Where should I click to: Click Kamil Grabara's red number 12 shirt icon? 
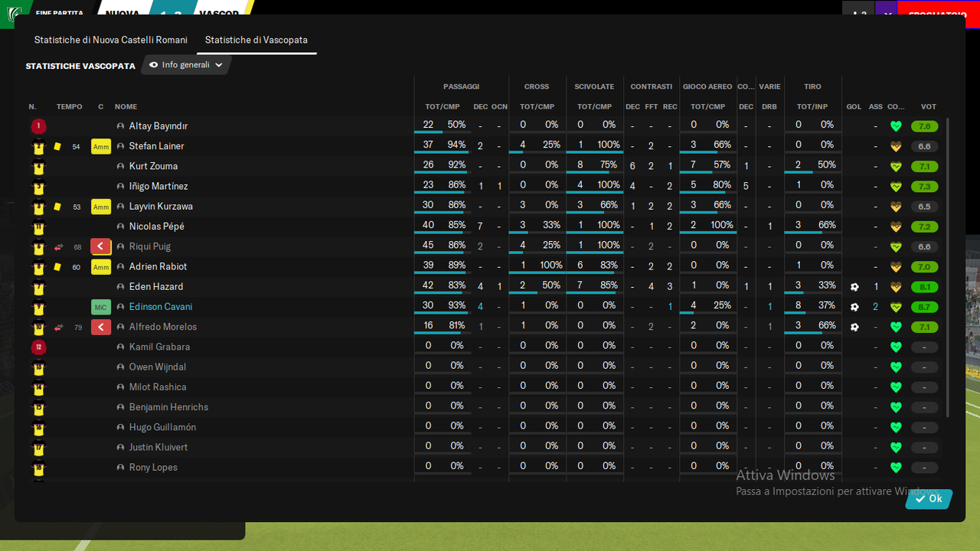click(39, 347)
